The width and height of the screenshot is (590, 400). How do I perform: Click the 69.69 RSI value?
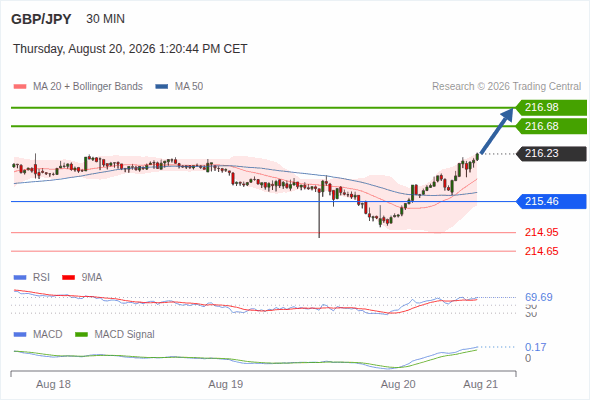click(539, 297)
